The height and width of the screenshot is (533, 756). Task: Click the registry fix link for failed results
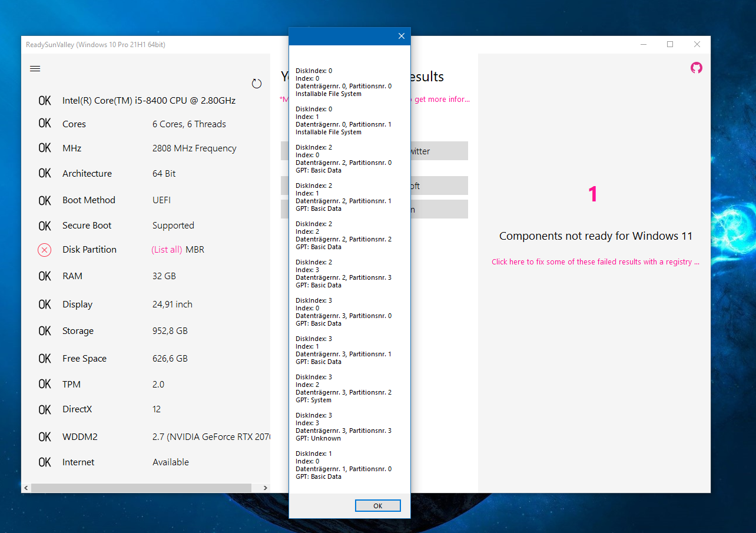pos(595,261)
